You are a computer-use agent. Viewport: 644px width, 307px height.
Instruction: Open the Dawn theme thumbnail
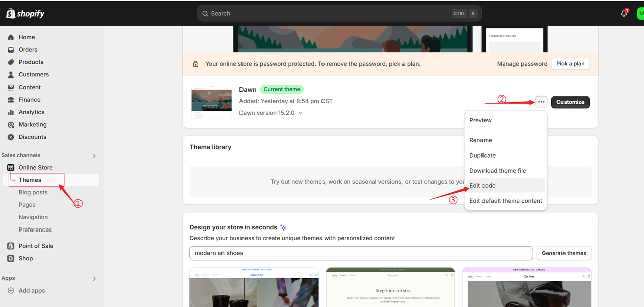pyautogui.click(x=211, y=102)
